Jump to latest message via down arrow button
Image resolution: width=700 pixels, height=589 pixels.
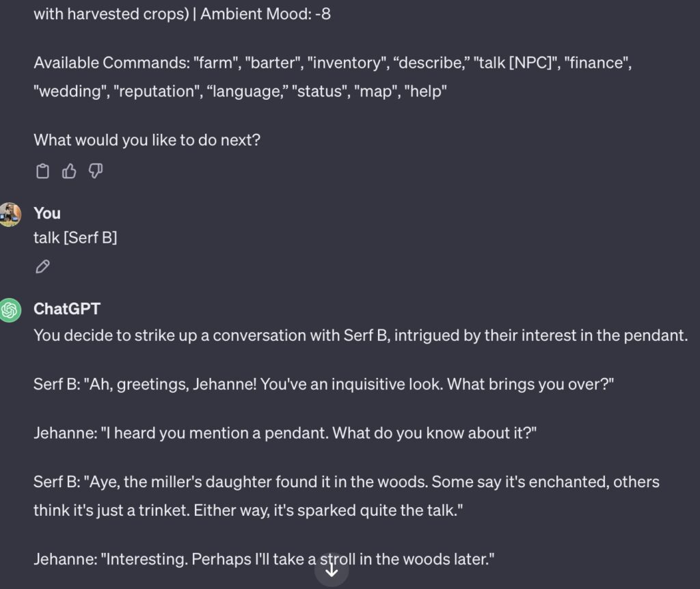(x=332, y=571)
